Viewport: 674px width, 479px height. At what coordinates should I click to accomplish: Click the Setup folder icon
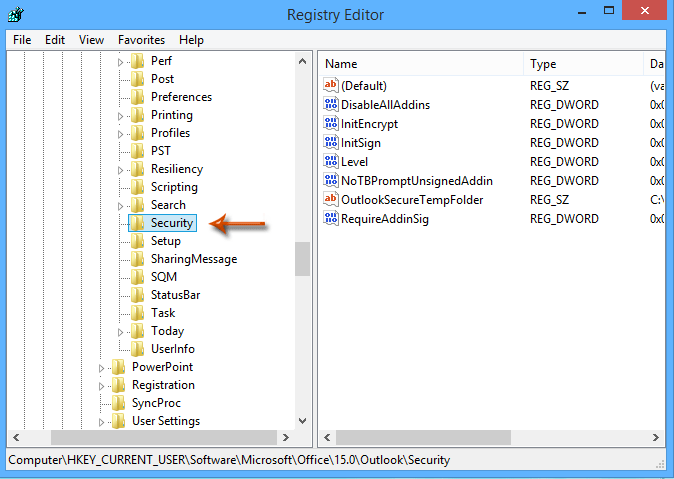pyautogui.click(x=138, y=241)
